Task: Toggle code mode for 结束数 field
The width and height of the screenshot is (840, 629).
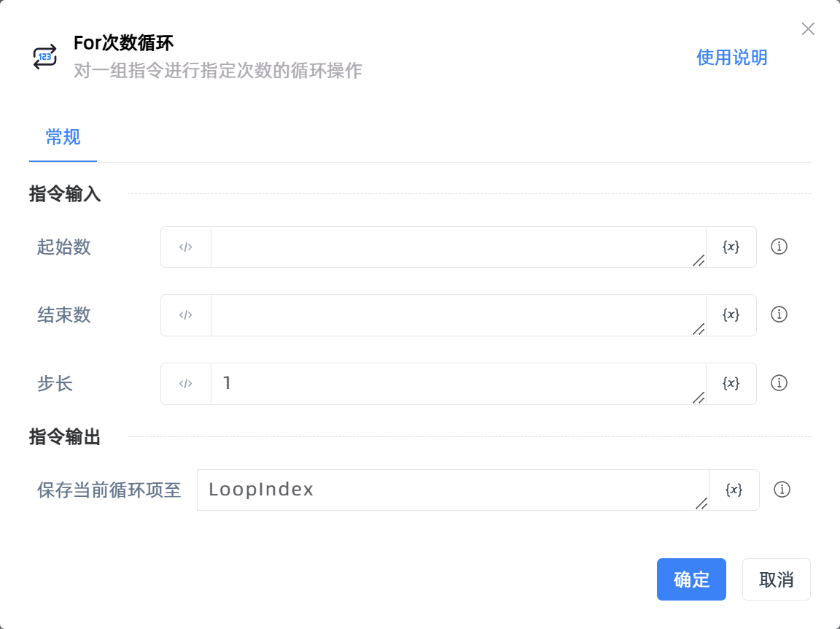Action: [186, 314]
